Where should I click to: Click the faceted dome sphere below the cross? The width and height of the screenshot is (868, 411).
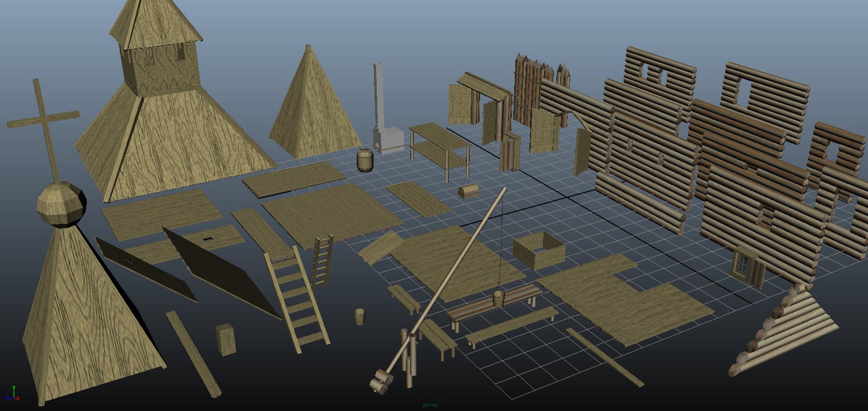[x=61, y=204]
